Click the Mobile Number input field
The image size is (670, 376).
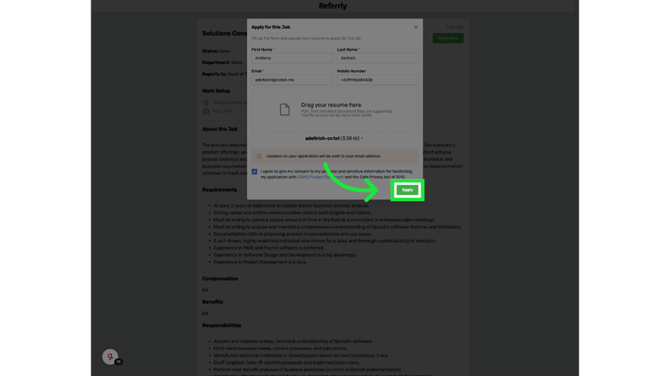point(378,80)
